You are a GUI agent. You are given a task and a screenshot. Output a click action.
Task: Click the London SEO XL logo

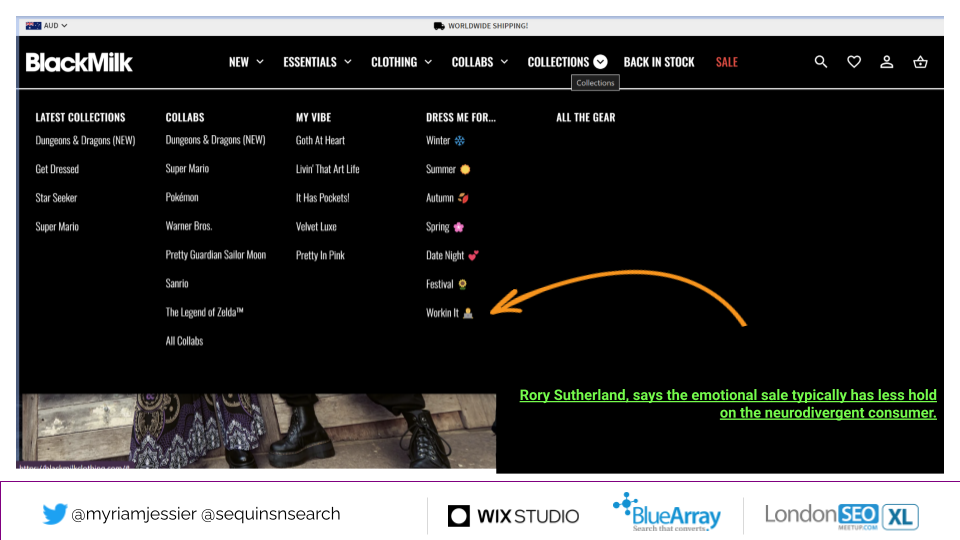click(841, 515)
